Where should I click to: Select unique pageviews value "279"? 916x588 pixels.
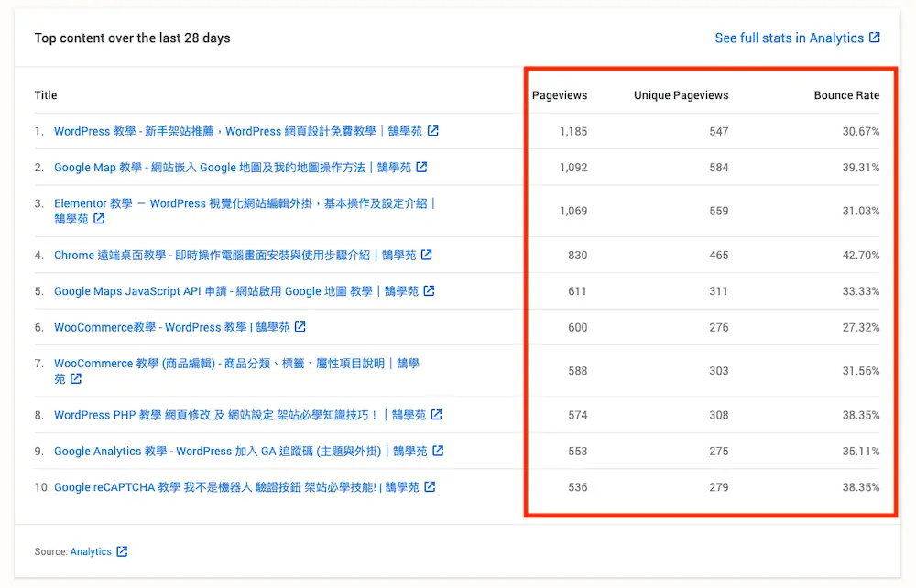click(719, 487)
